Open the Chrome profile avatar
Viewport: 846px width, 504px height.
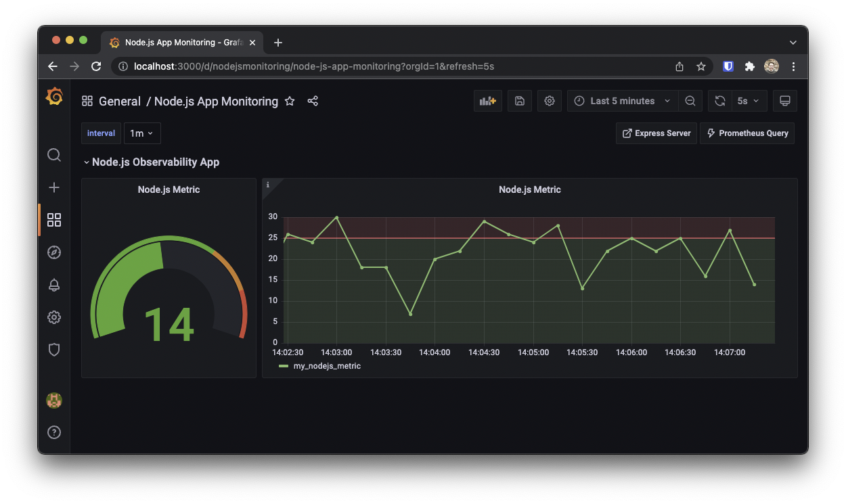[772, 66]
